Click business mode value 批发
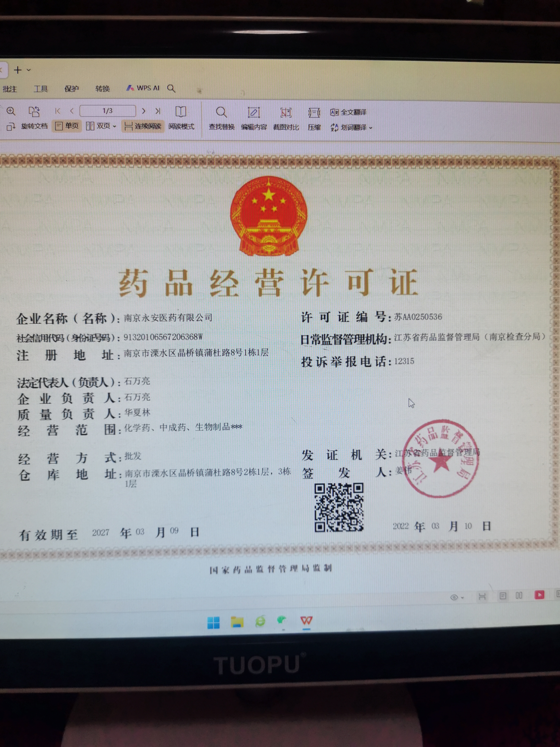560x747 pixels. tap(133, 456)
